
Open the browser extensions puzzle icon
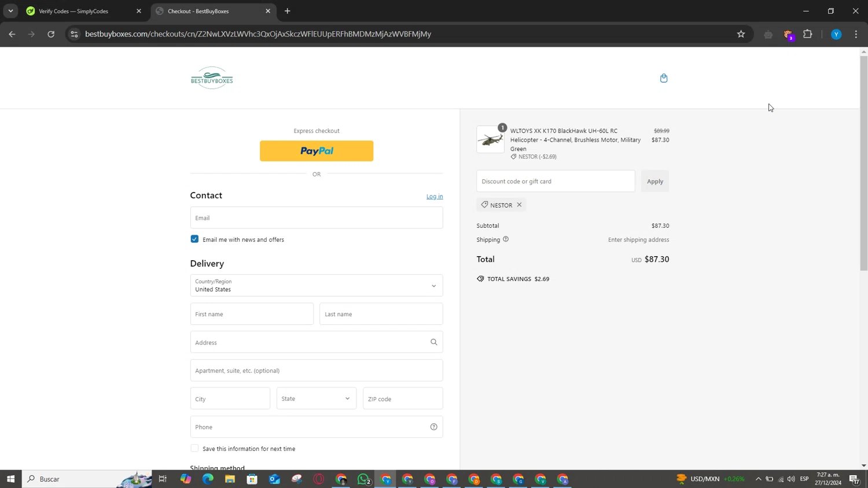pyautogui.click(x=808, y=34)
